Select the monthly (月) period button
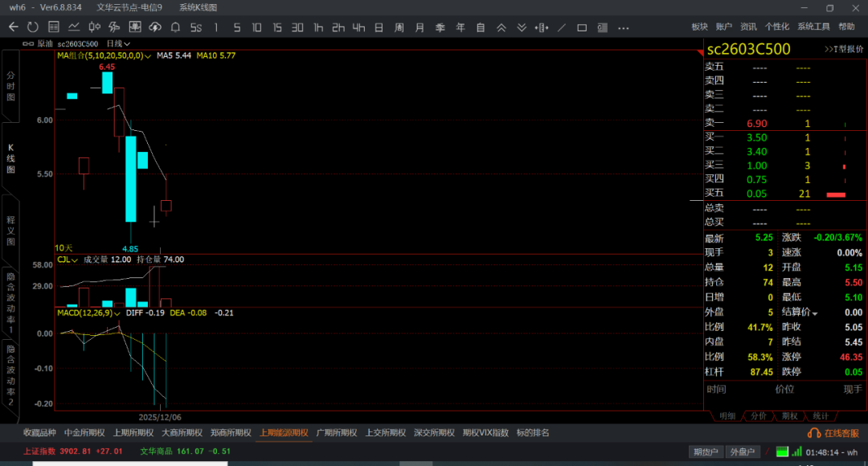Screen dimensions: 868x466 pos(420,27)
